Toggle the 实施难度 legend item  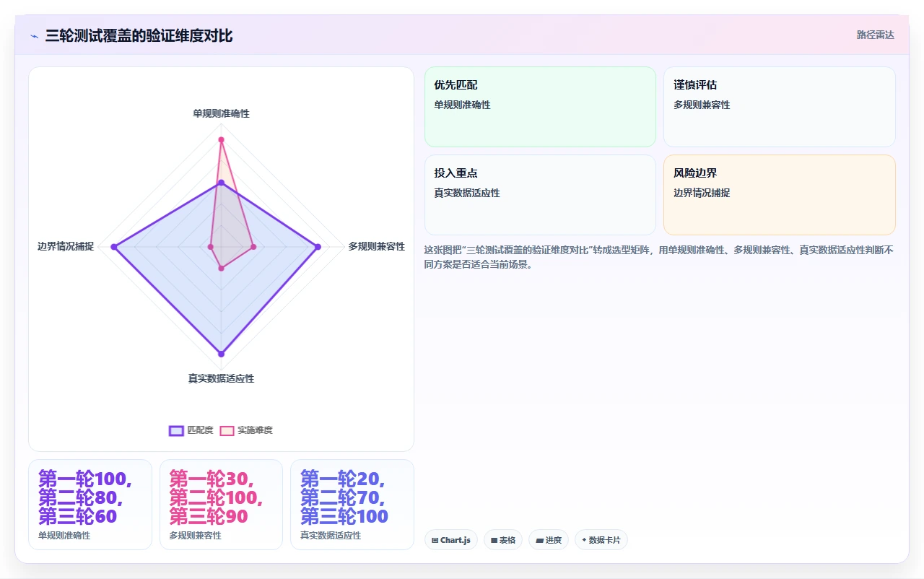point(246,430)
